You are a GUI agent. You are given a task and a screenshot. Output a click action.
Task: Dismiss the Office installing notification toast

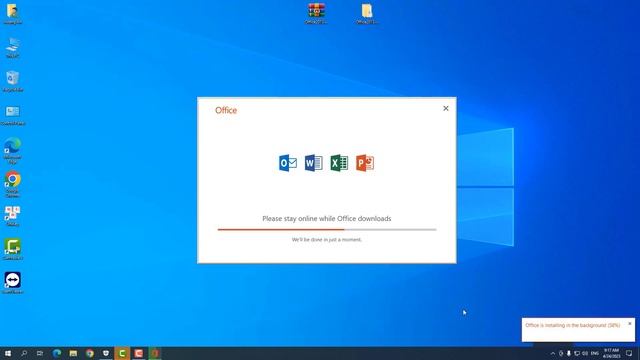pos(630,324)
